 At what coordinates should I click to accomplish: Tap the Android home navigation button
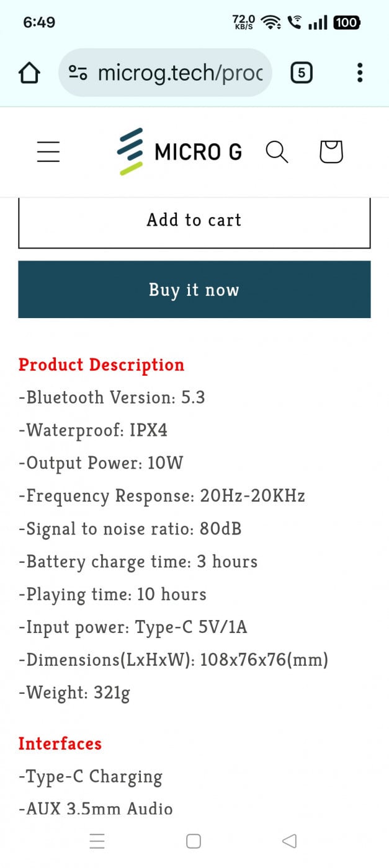coord(194,841)
